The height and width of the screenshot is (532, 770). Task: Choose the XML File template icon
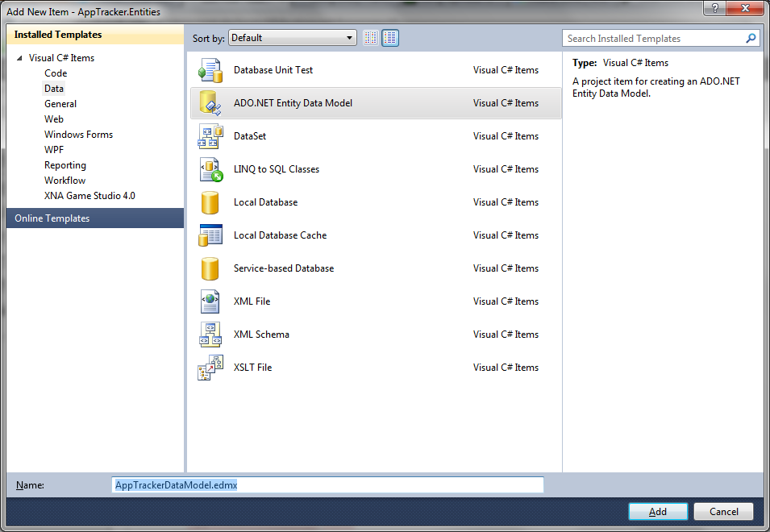pos(210,301)
